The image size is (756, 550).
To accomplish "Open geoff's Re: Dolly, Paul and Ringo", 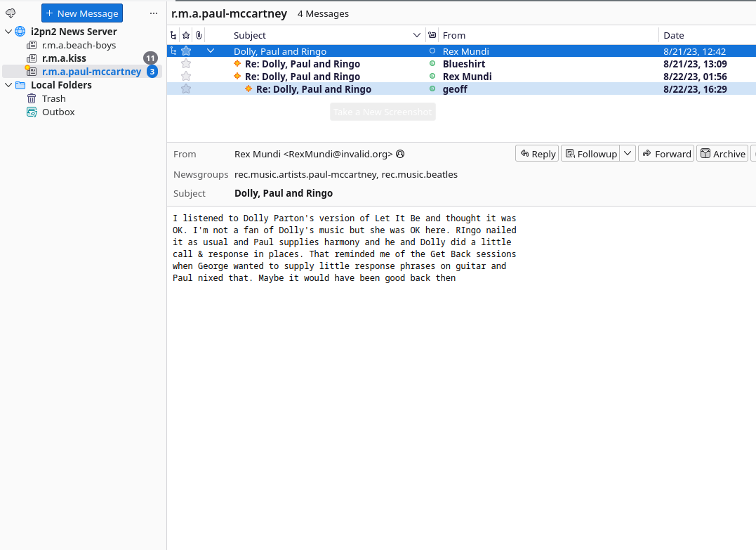I will pyautogui.click(x=314, y=89).
